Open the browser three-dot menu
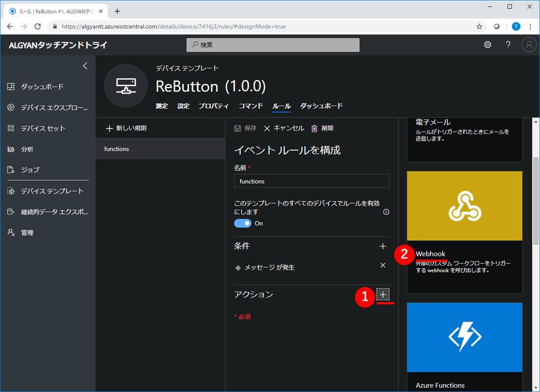Image resolution: width=540 pixels, height=392 pixels. tap(530, 27)
